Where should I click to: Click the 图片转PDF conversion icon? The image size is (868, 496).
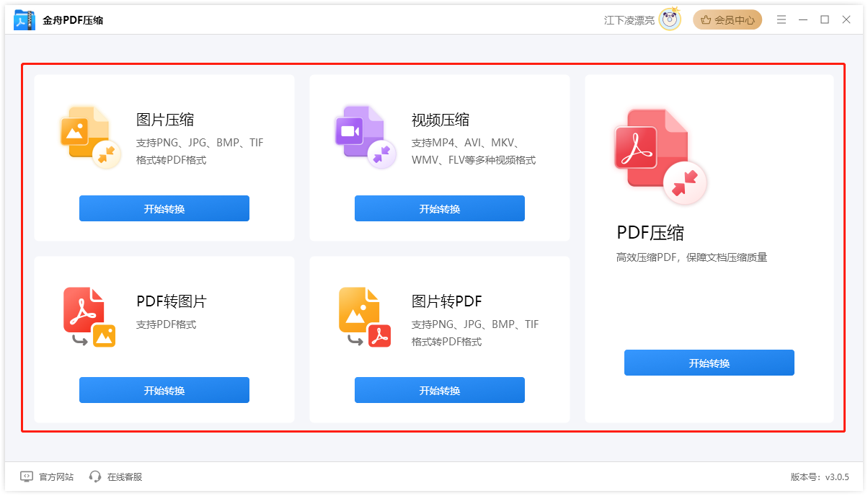pos(364,316)
